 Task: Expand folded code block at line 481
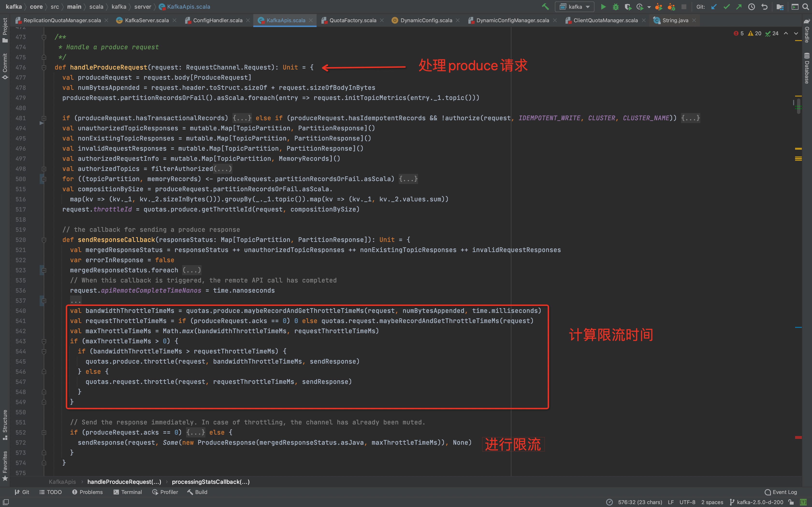coord(44,118)
